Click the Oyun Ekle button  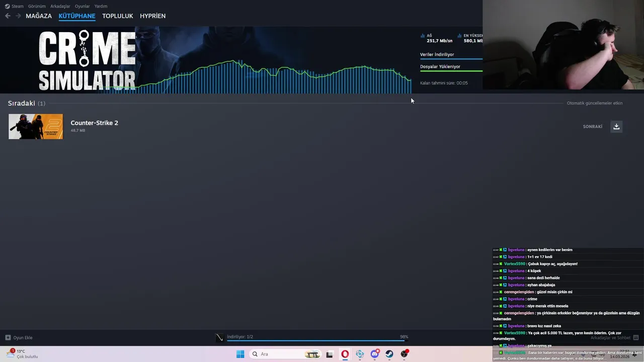click(19, 338)
